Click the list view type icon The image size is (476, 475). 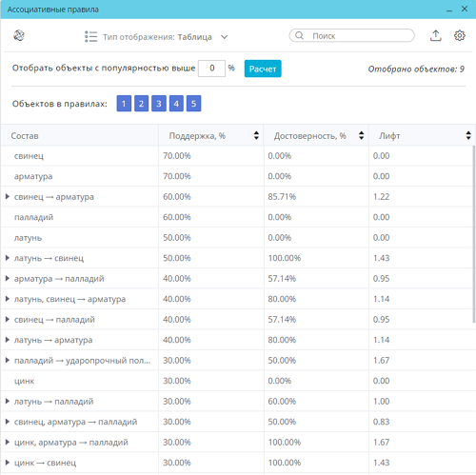[90, 36]
